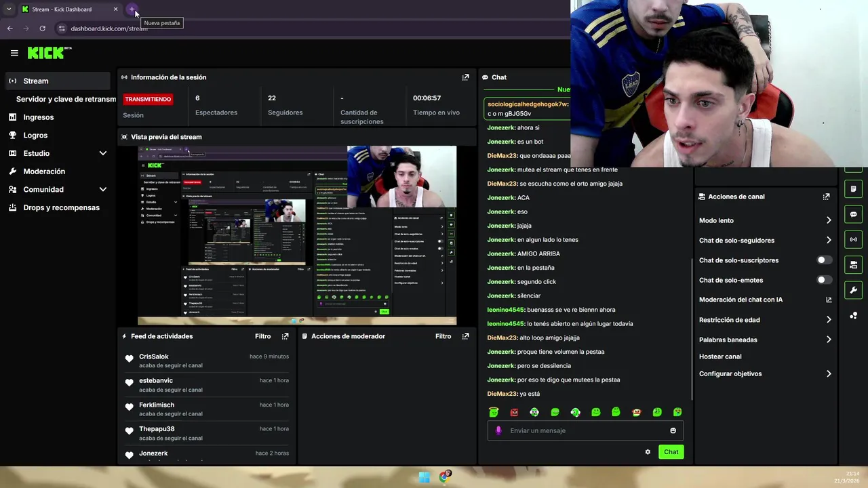Reload the page with browser refresh icon
The image size is (868, 488).
[42, 28]
